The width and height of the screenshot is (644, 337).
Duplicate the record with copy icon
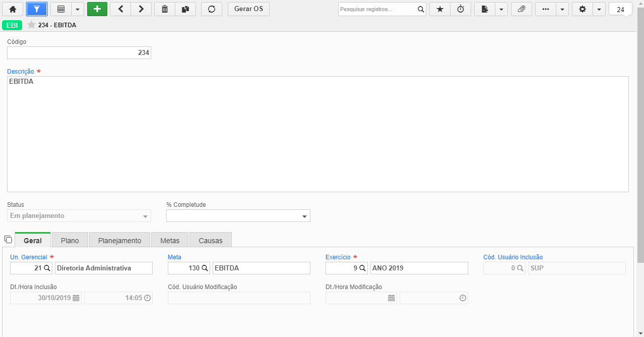coord(185,9)
